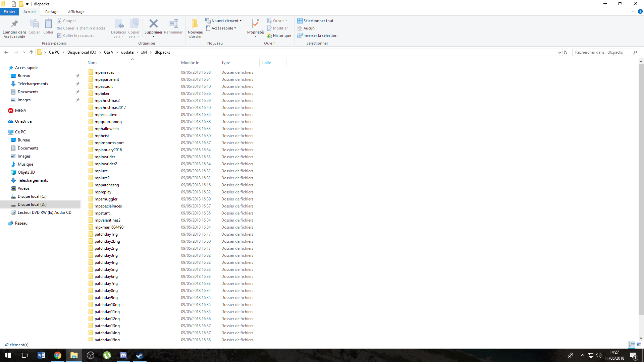Sort by the Nom column header
This screenshot has height=362, width=644.
(132, 63)
